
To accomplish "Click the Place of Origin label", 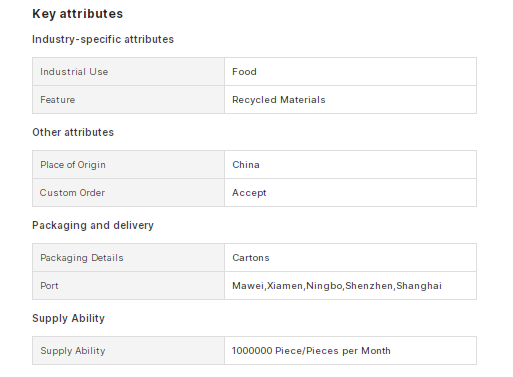I will click(73, 165).
